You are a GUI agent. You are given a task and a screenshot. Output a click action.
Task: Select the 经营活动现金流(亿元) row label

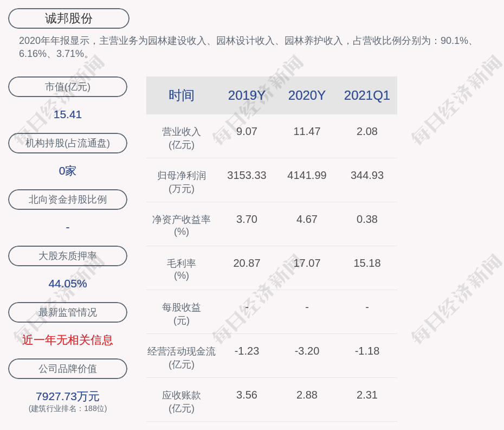[x=181, y=357]
